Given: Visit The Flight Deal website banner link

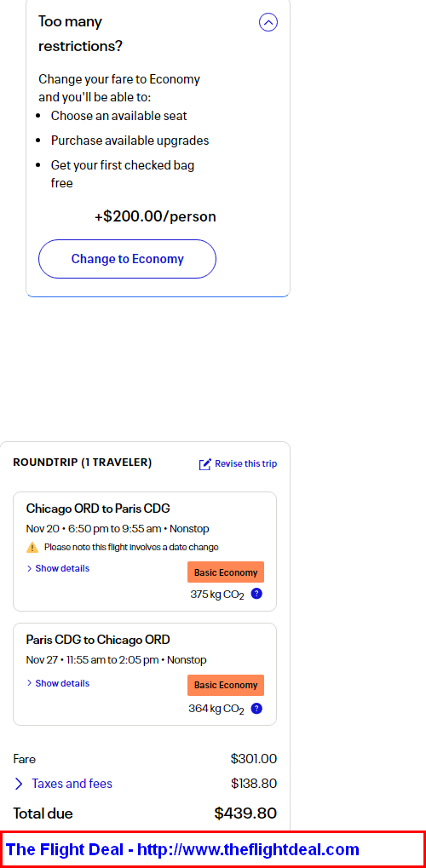Looking at the screenshot, I should pos(182,849).
